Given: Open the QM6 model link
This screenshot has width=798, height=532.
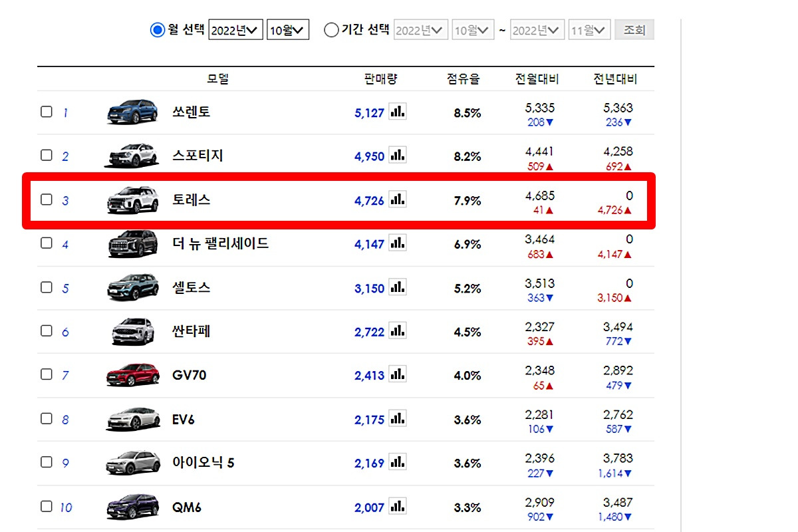Looking at the screenshot, I should coord(187,507).
